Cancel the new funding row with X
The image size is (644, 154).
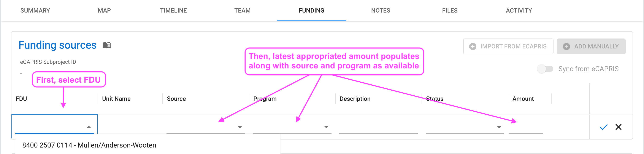point(618,127)
